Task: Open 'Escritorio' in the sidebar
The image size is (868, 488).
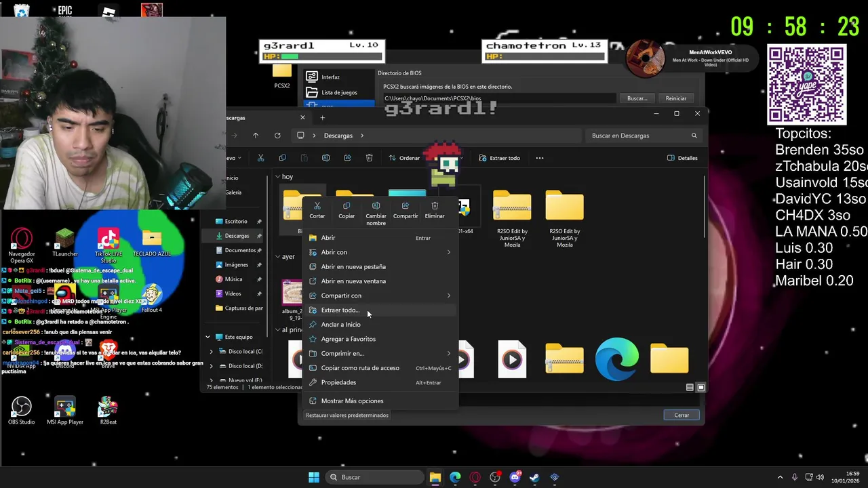Action: [x=237, y=221]
